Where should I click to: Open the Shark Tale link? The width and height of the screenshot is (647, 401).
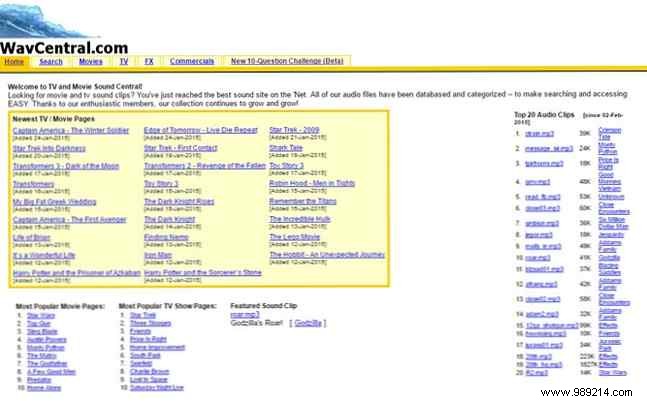coord(286,147)
